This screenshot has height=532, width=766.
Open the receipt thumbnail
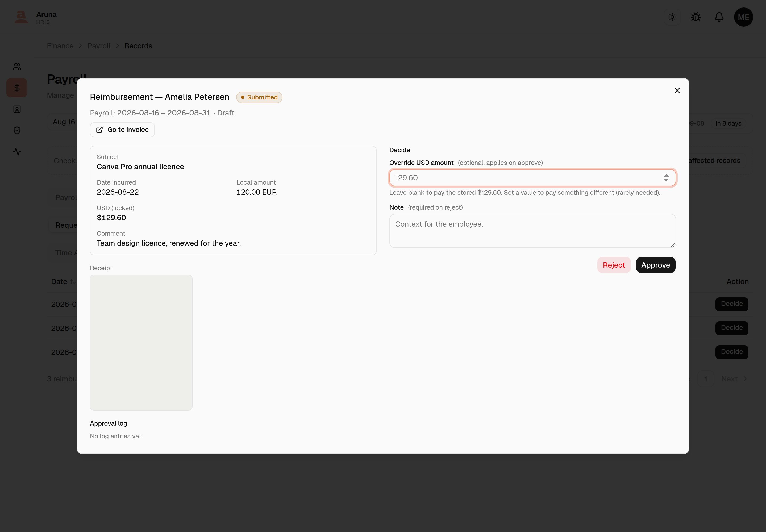coord(141,342)
